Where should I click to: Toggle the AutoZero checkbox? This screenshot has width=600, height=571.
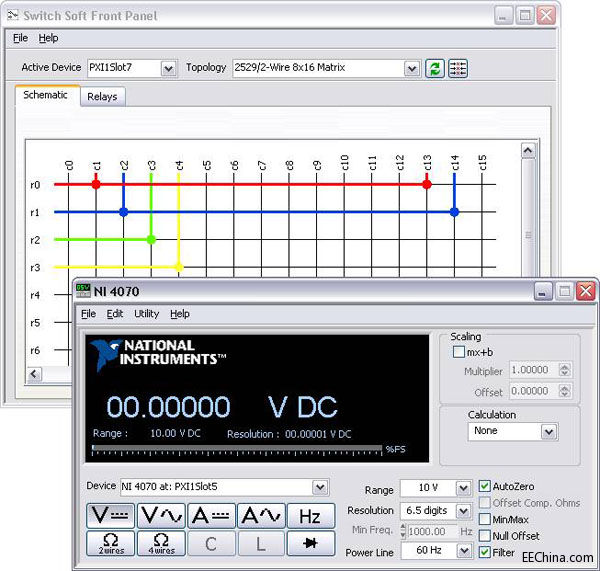click(484, 486)
